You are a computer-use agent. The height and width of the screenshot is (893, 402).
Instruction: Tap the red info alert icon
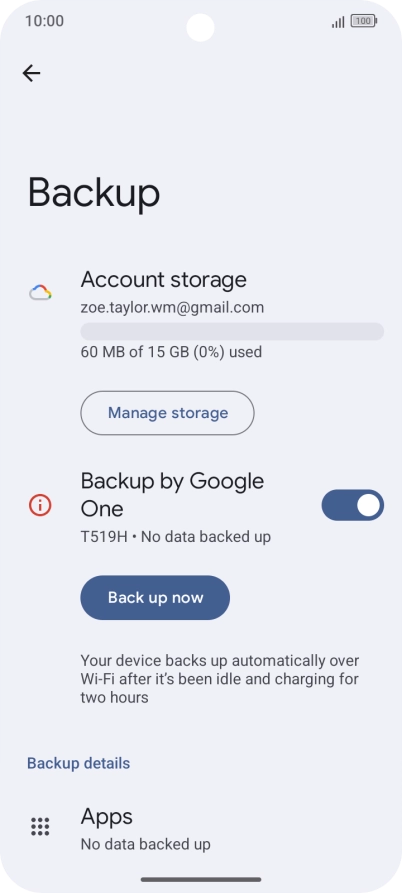pyautogui.click(x=40, y=505)
